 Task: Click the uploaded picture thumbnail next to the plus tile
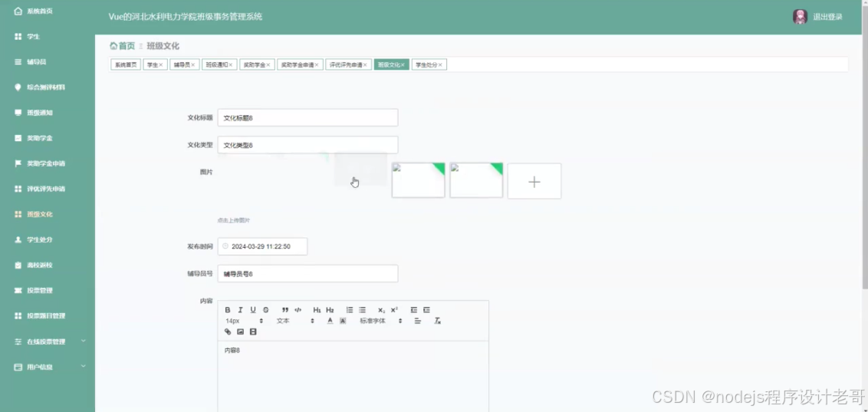[x=476, y=180]
